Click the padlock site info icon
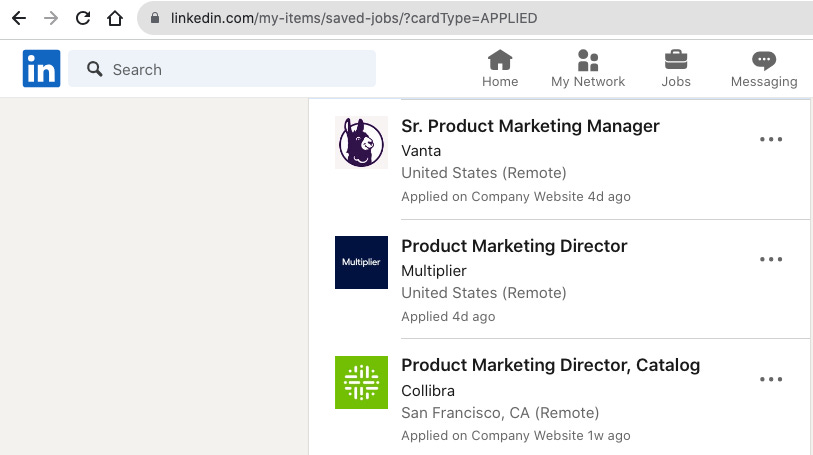This screenshot has height=455, width=813. tap(153, 18)
